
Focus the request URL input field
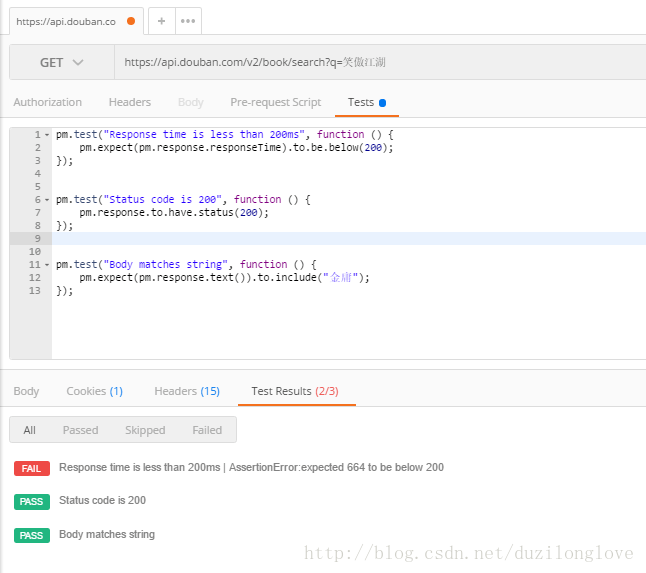click(380, 62)
